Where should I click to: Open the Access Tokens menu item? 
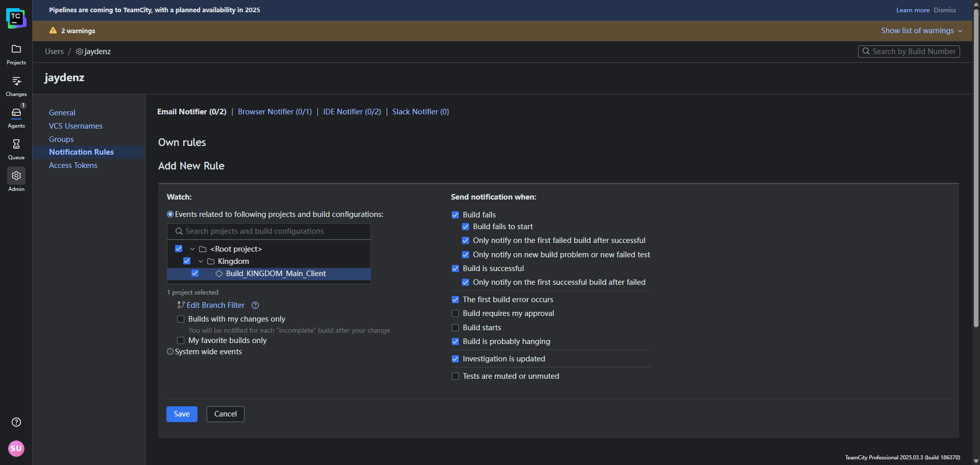[x=73, y=165]
